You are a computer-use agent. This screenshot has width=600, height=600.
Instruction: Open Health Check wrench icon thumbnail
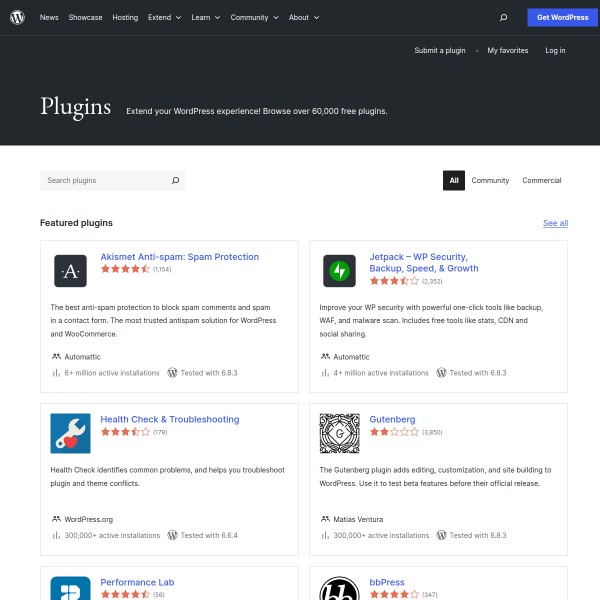pos(70,433)
